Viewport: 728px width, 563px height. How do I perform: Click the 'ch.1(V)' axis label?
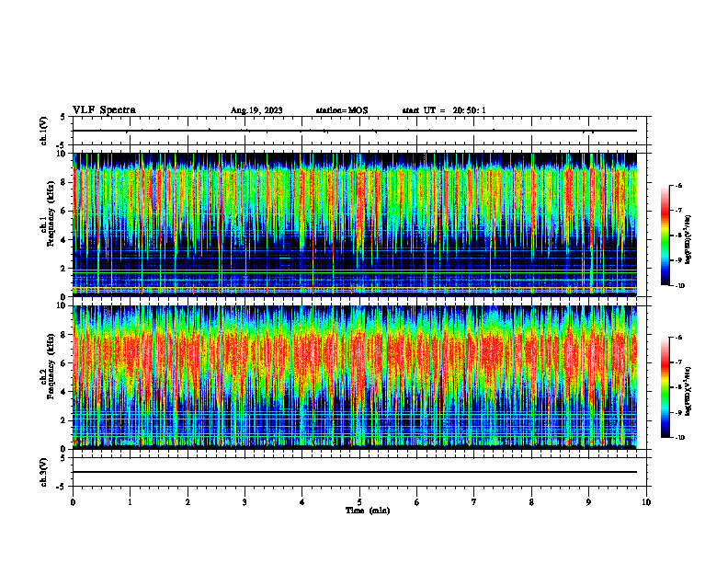click(x=43, y=131)
